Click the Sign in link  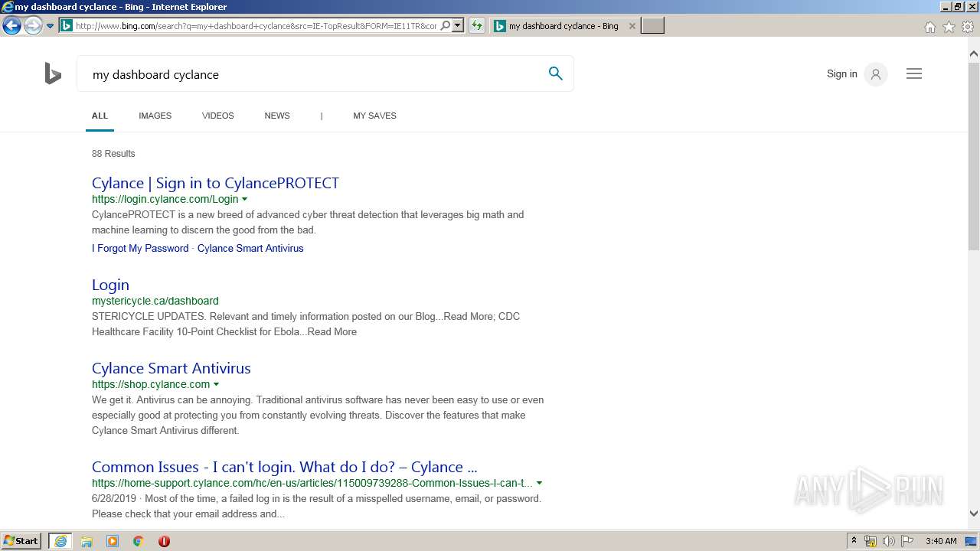(841, 74)
